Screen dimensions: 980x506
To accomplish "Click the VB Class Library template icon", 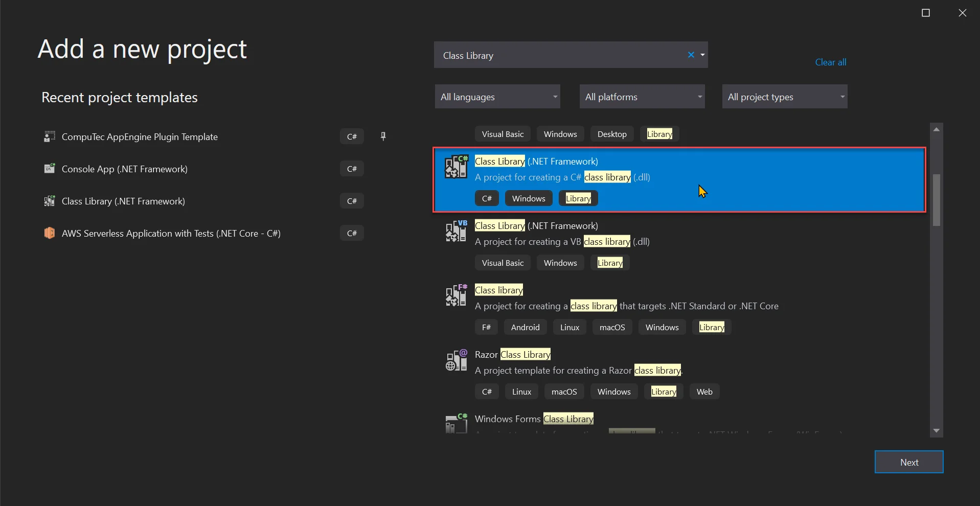I will [455, 231].
